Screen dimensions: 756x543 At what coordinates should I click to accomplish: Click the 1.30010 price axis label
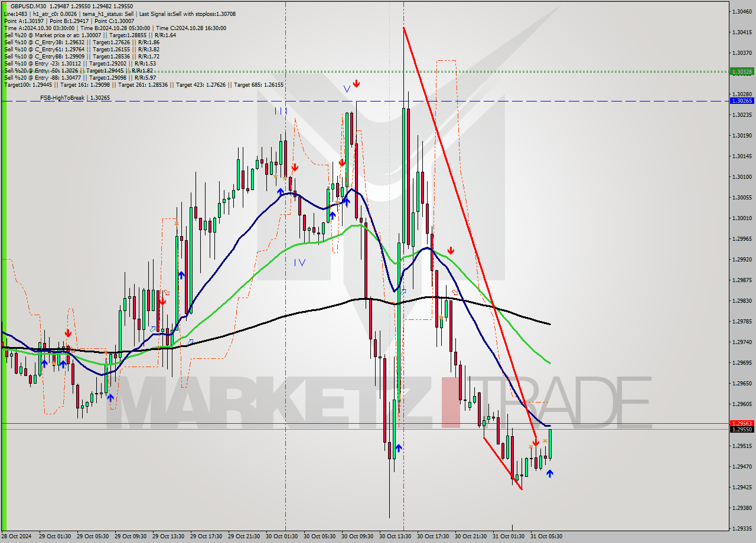pyautogui.click(x=742, y=218)
